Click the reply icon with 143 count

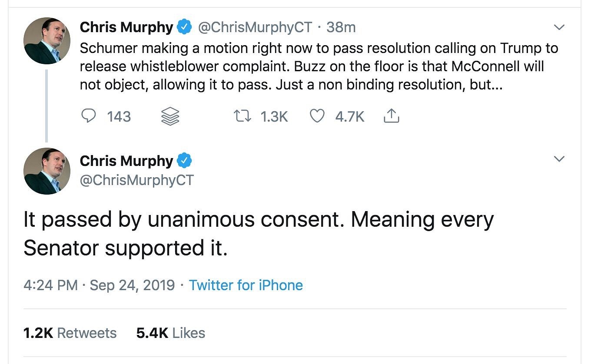tap(89, 116)
